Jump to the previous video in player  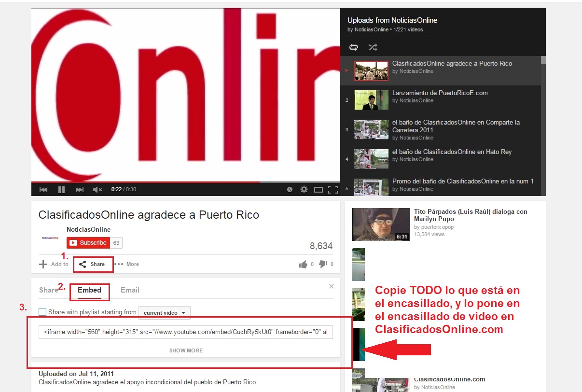pos(43,190)
